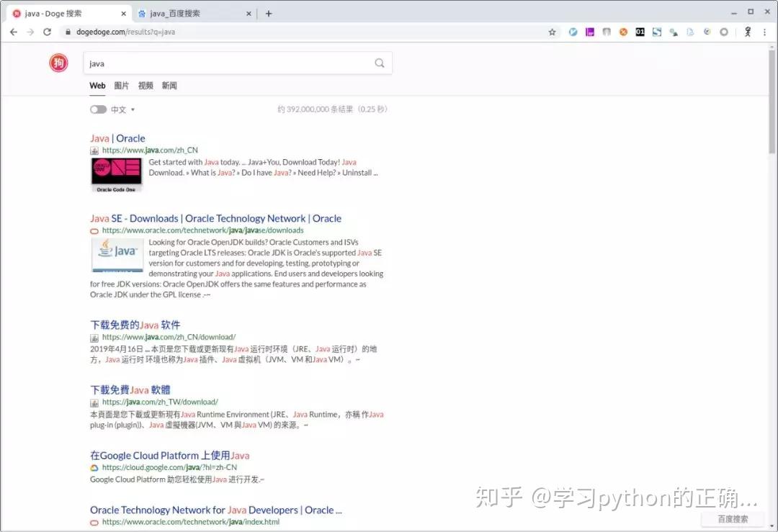Click the 百度搜索 button at bottom right
This screenshot has height=532, width=778.
point(733,518)
